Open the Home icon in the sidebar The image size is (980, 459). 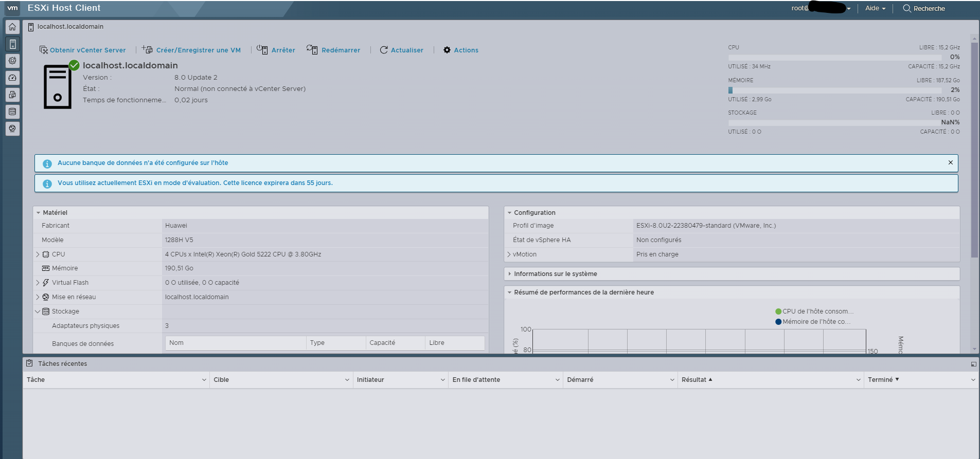12,27
